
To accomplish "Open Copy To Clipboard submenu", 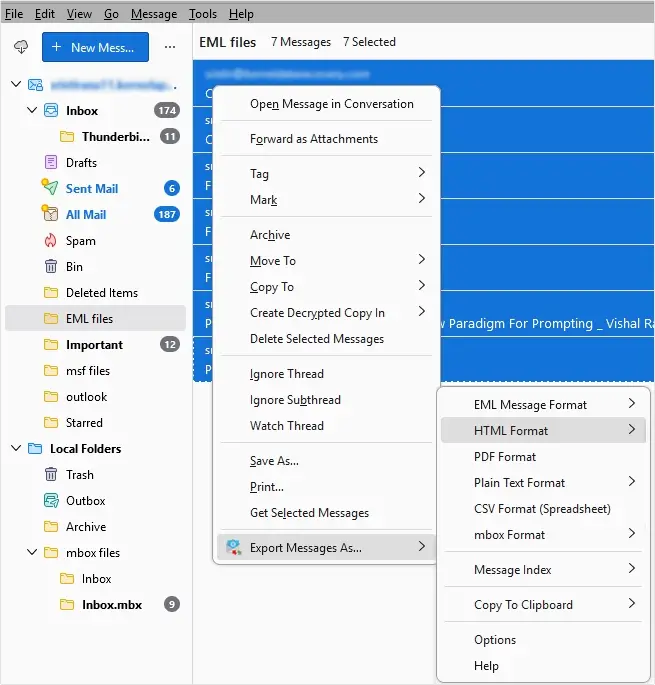I will point(543,604).
